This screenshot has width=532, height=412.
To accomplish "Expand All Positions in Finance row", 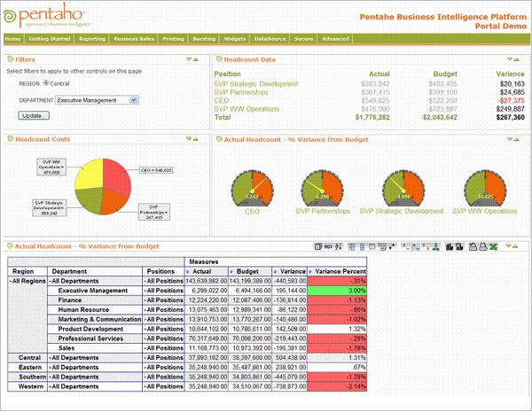I will [x=145, y=300].
